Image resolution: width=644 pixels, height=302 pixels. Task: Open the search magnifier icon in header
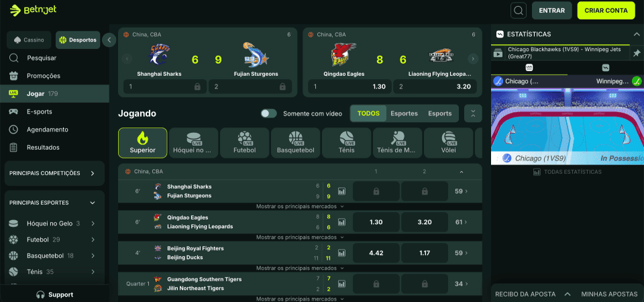coord(519,11)
